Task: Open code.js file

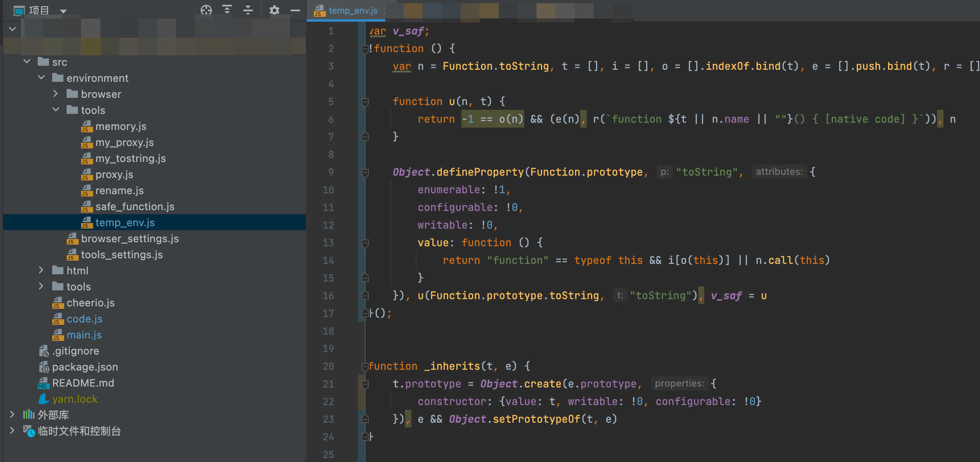Action: (x=85, y=319)
